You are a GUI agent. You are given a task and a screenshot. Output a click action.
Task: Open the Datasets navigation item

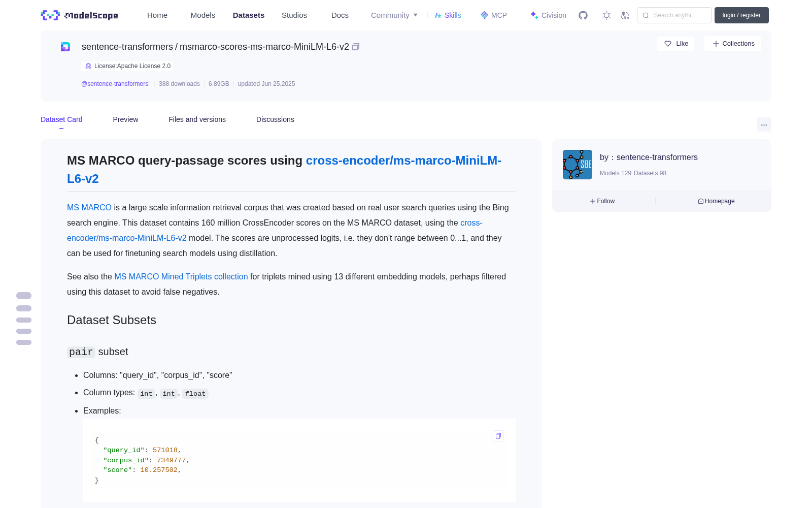[x=249, y=15]
